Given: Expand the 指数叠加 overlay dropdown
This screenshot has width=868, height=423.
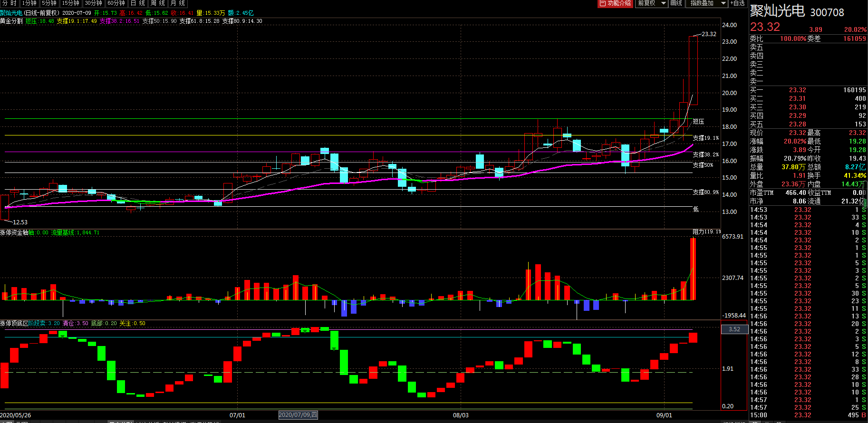Looking at the screenshot, I should tap(707, 3).
